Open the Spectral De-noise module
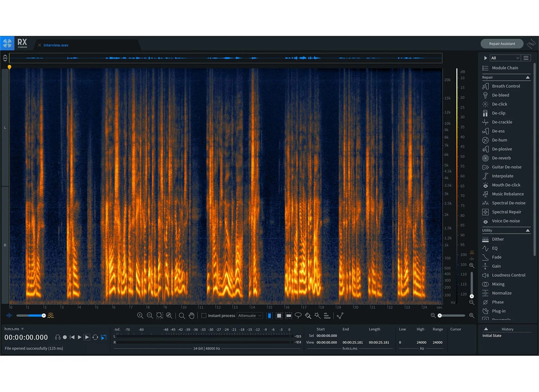Screen dimensions: 539x392 [508, 203]
